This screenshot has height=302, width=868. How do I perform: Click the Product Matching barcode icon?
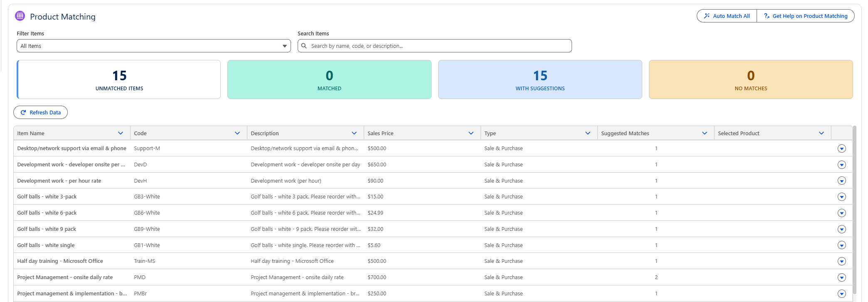[20, 16]
